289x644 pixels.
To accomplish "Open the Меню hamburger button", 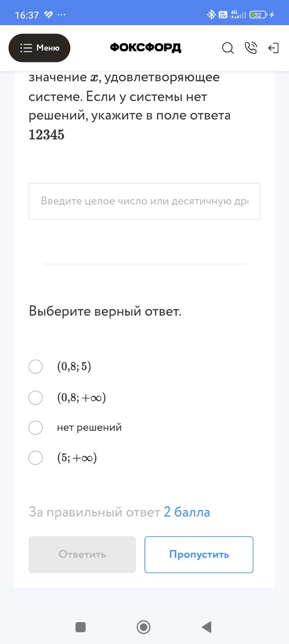I will (x=39, y=48).
